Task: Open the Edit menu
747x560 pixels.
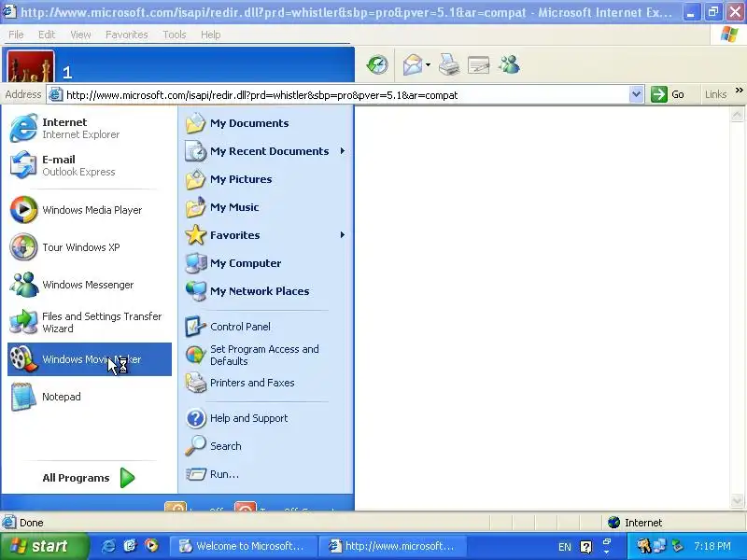Action: (x=47, y=35)
